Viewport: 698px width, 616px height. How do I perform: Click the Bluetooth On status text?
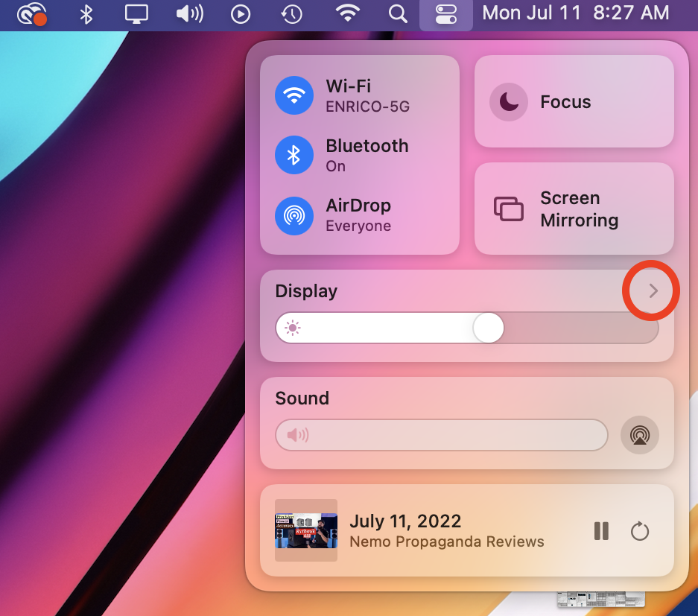[336, 166]
